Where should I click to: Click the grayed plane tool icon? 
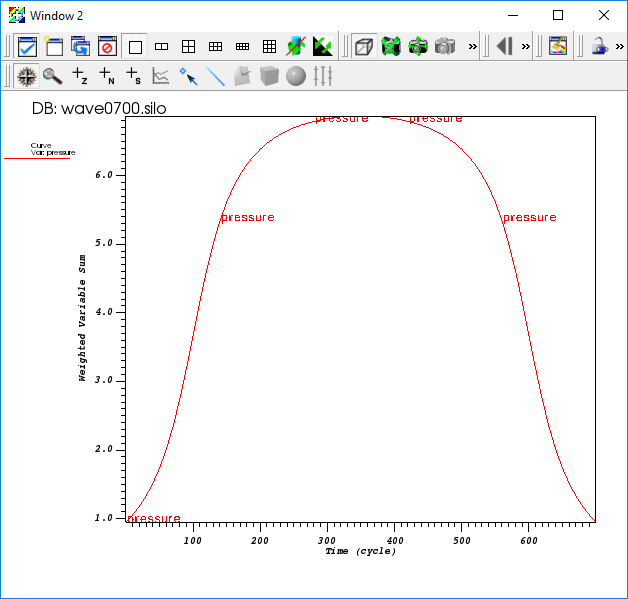(242, 76)
